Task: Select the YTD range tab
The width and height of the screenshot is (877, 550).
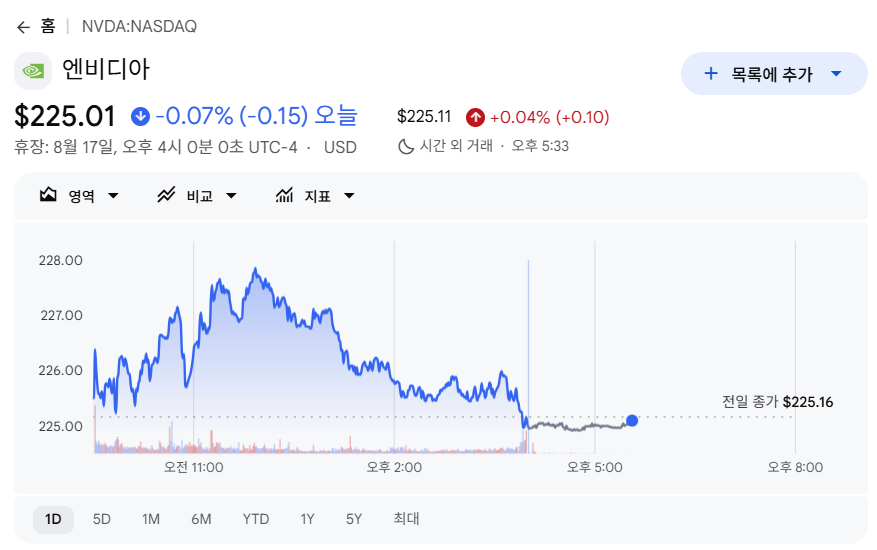Action: [256, 519]
